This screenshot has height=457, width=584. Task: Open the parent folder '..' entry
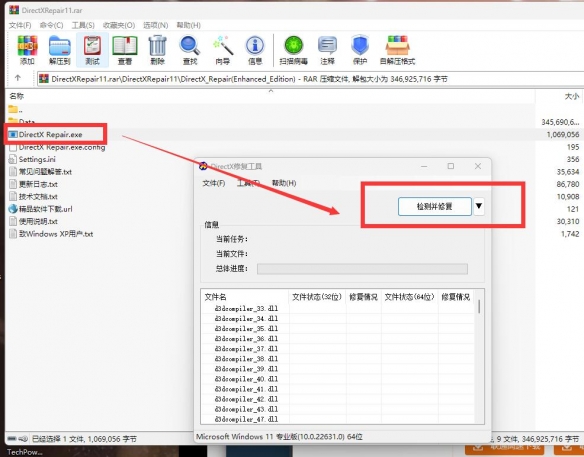pos(15,110)
